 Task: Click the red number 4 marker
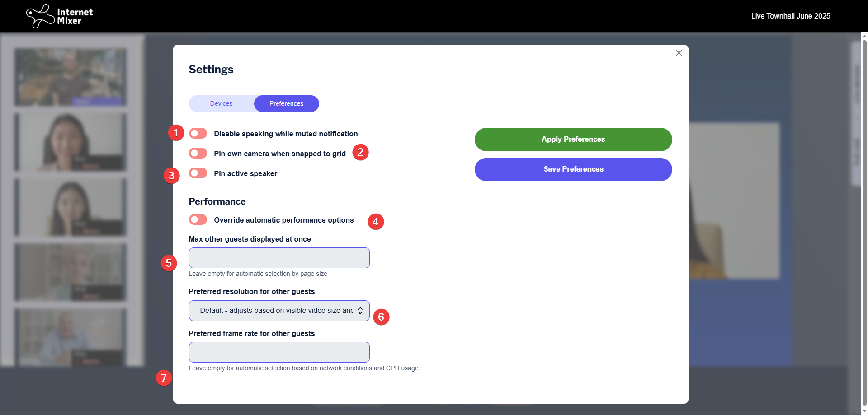pyautogui.click(x=376, y=222)
